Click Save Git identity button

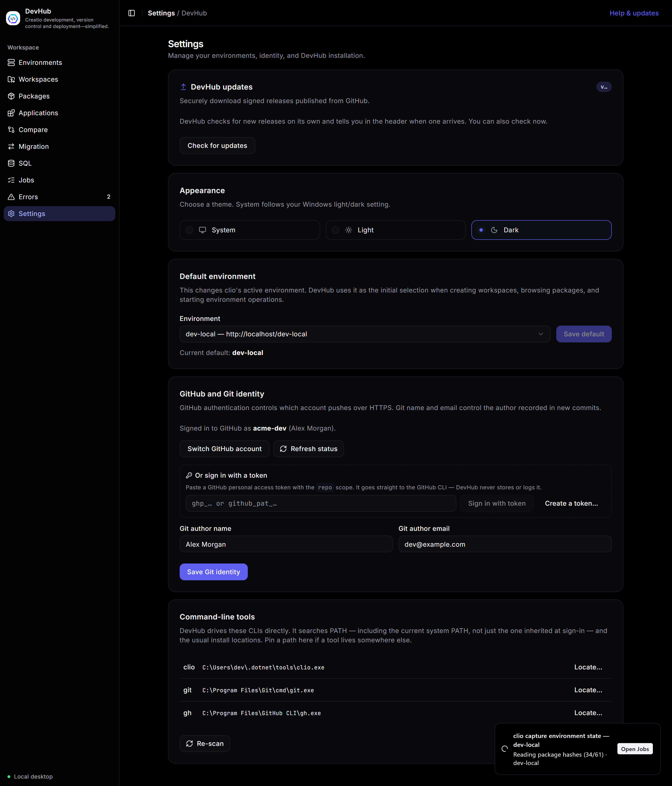(x=213, y=572)
